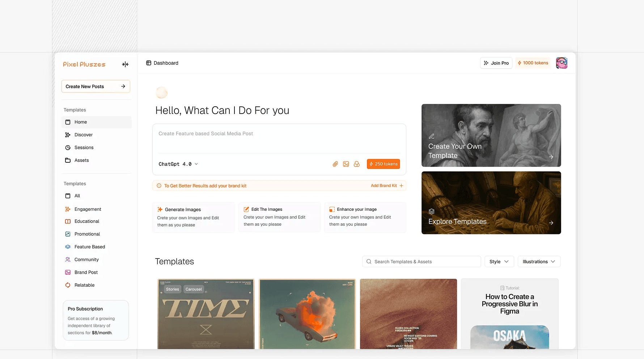Focus the Search Templates & Assets field
The width and height of the screenshot is (644, 359).
click(421, 262)
